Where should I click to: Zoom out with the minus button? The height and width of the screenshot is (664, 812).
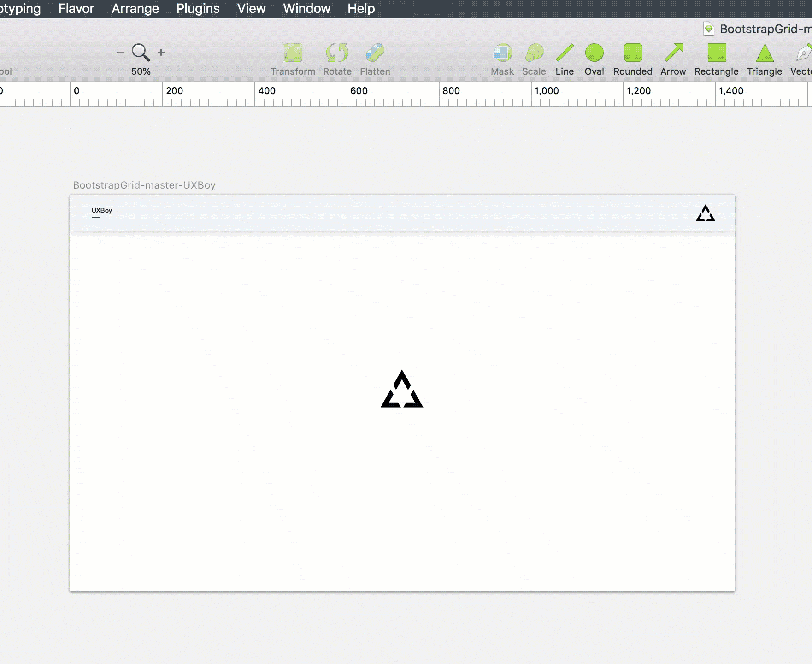121,53
